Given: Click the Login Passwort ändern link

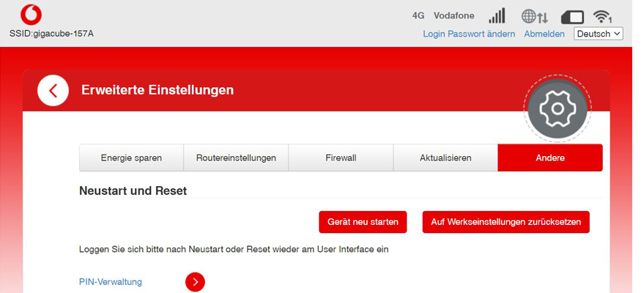Looking at the screenshot, I should click(469, 34).
